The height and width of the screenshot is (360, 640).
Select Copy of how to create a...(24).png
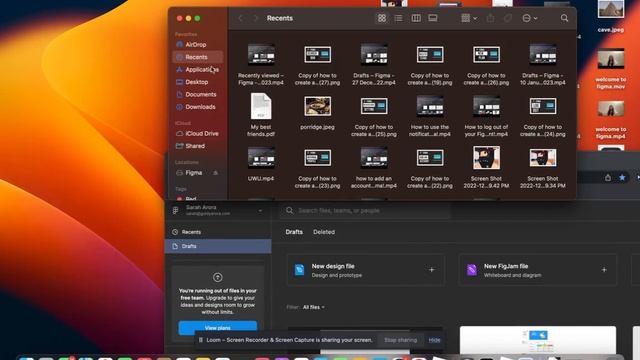tap(542, 116)
